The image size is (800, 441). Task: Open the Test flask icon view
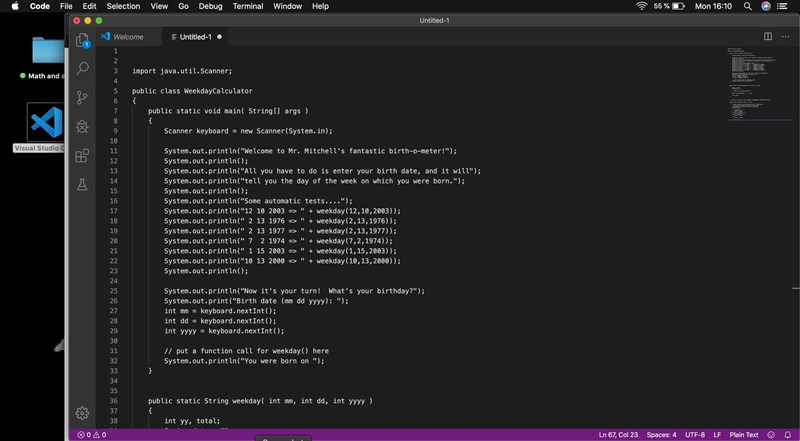(82, 185)
